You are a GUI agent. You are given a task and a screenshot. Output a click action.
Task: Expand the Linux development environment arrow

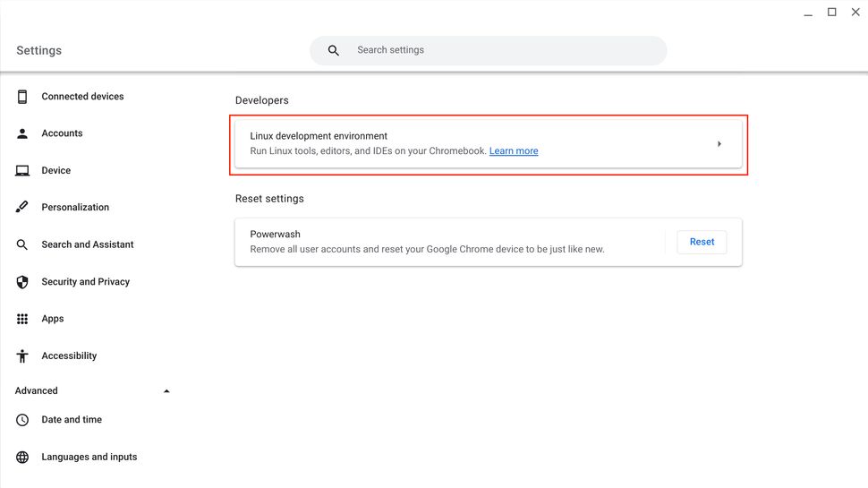[x=719, y=144]
